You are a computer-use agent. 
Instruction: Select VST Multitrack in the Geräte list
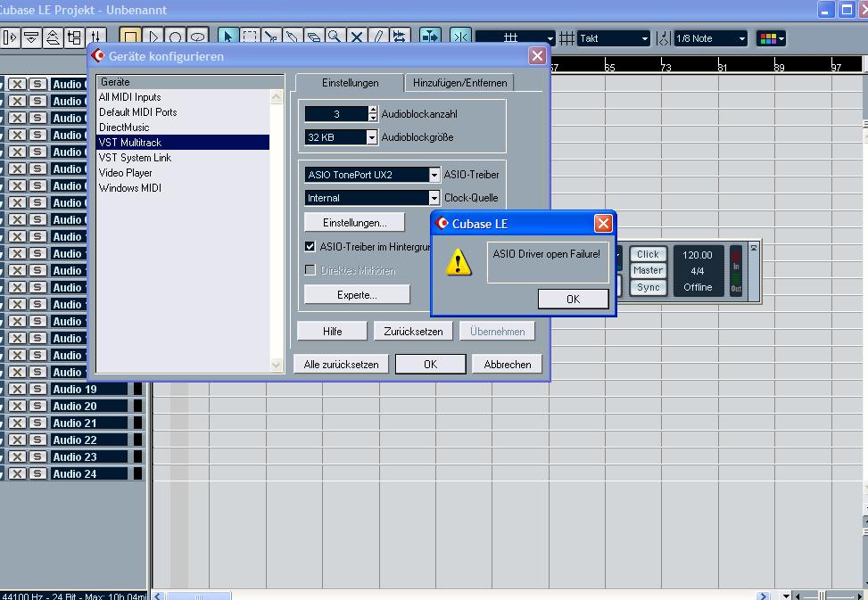click(x=183, y=142)
